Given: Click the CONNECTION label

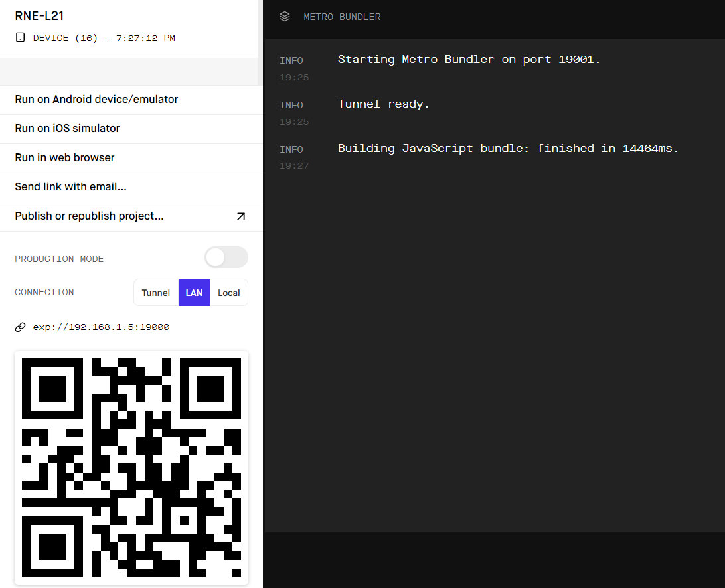Looking at the screenshot, I should pyautogui.click(x=44, y=292).
